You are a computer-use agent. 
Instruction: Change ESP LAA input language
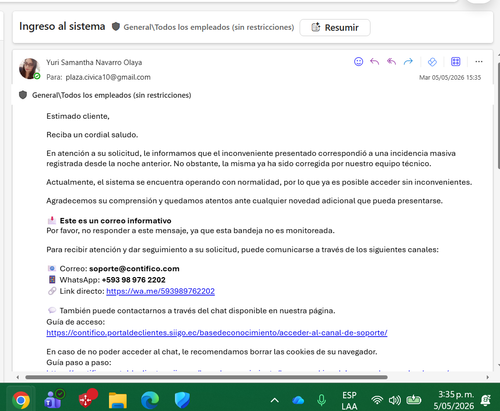pyautogui.click(x=349, y=401)
